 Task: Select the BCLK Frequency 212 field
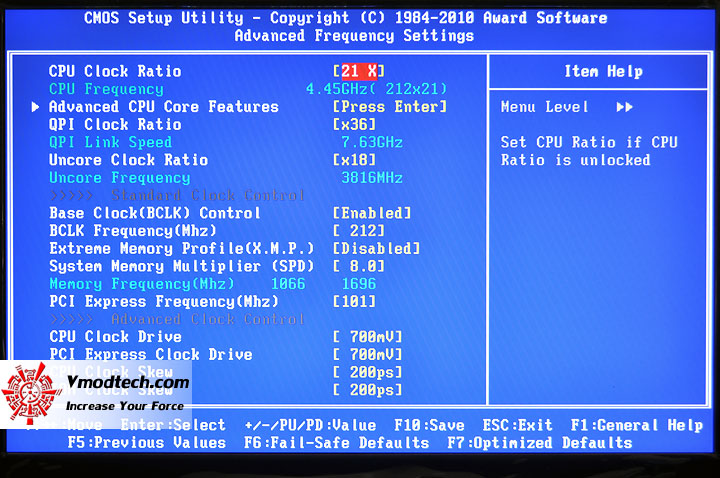(359, 231)
